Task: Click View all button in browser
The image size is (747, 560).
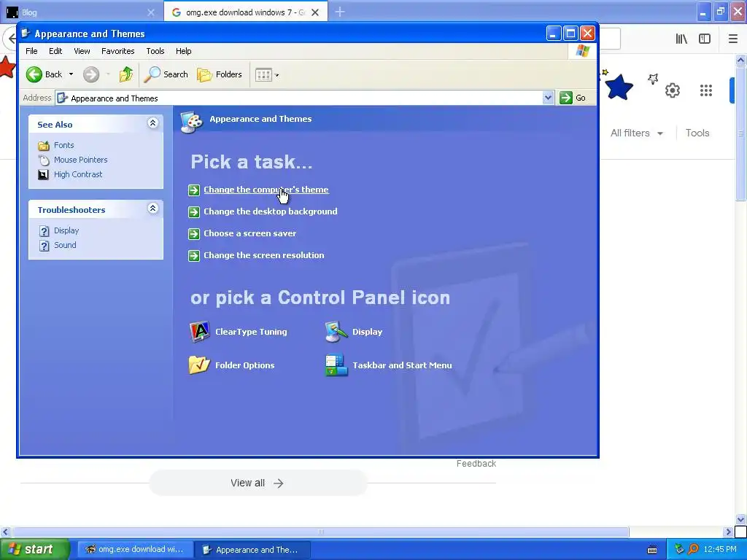Action: [x=258, y=483]
